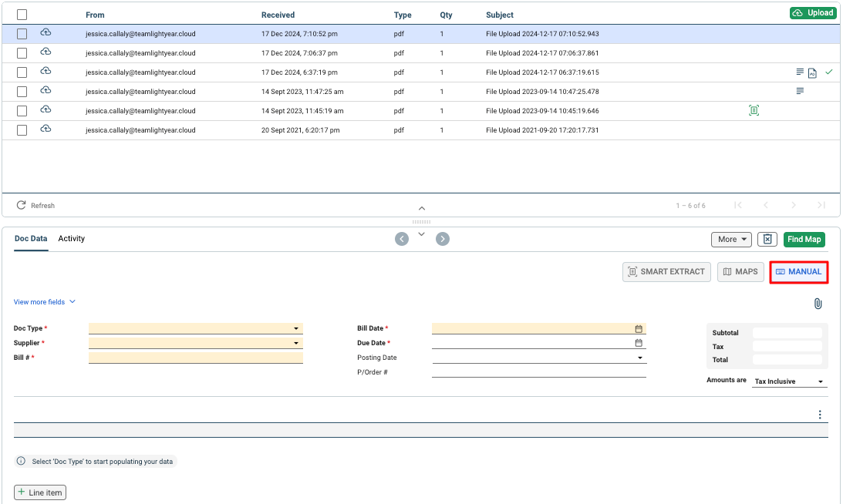Sort by the Received column header
The image size is (843, 504).
coord(278,15)
